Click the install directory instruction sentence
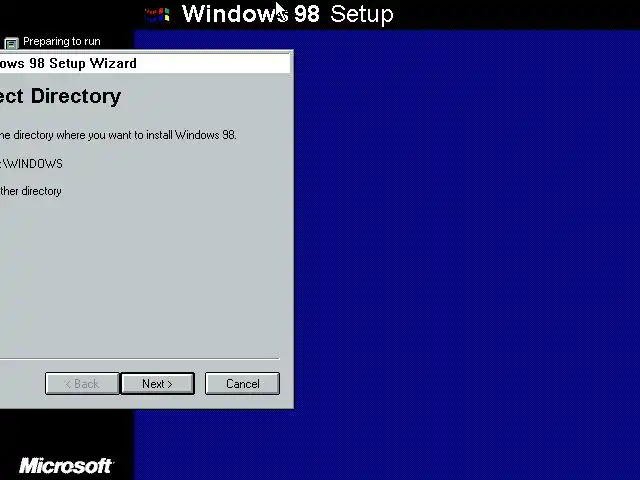640x480 pixels. 118,135
